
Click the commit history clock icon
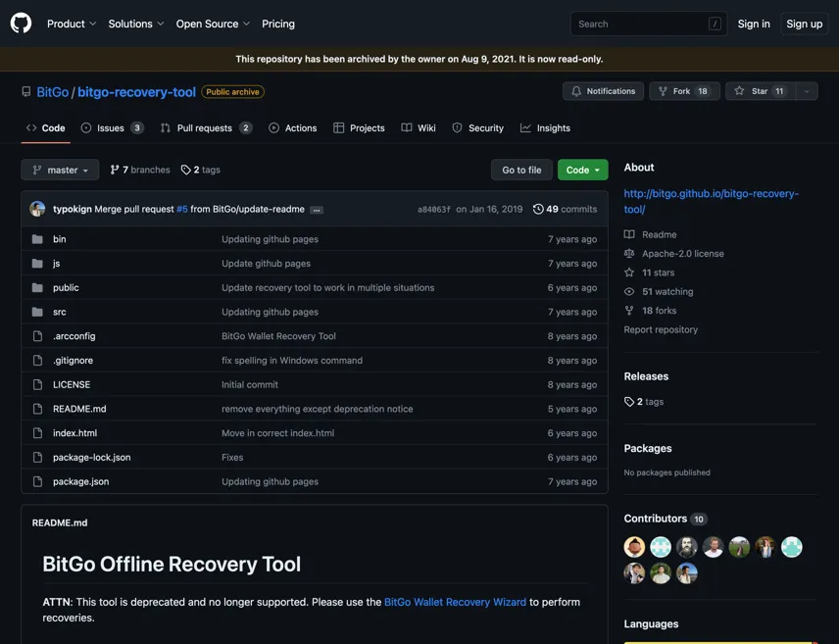pyautogui.click(x=538, y=209)
